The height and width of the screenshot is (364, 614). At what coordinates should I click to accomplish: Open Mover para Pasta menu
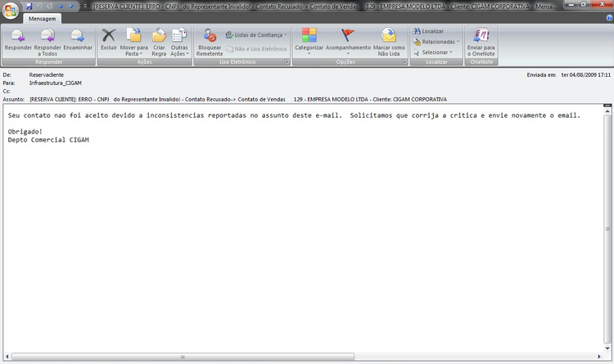[134, 43]
